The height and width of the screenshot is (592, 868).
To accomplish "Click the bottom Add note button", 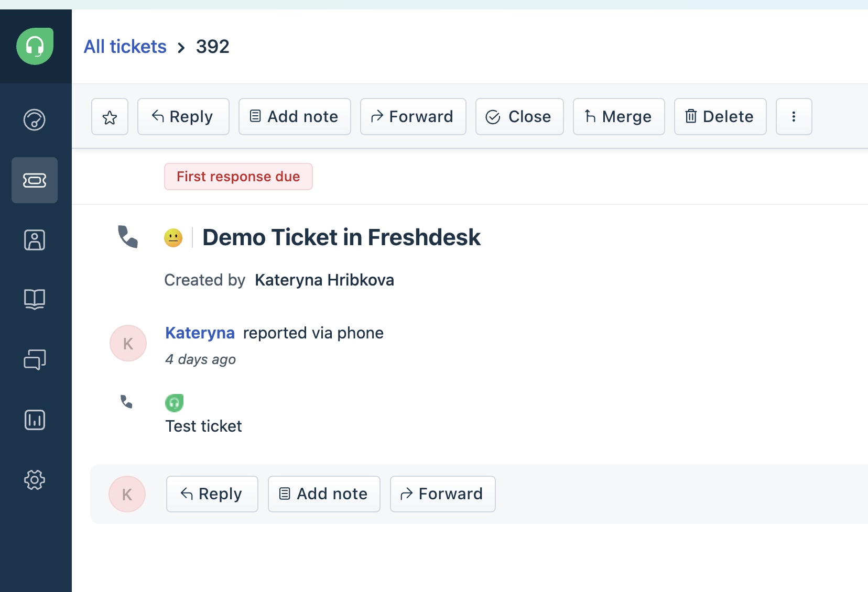I will pyautogui.click(x=324, y=494).
